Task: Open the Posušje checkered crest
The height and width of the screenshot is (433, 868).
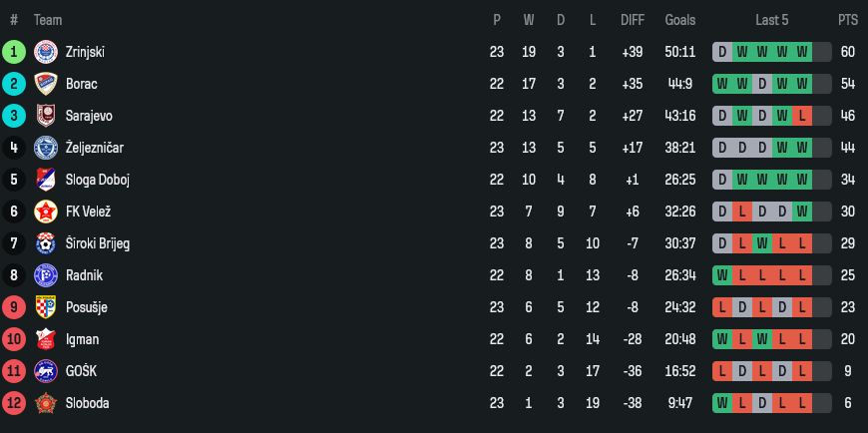Action: 45,307
